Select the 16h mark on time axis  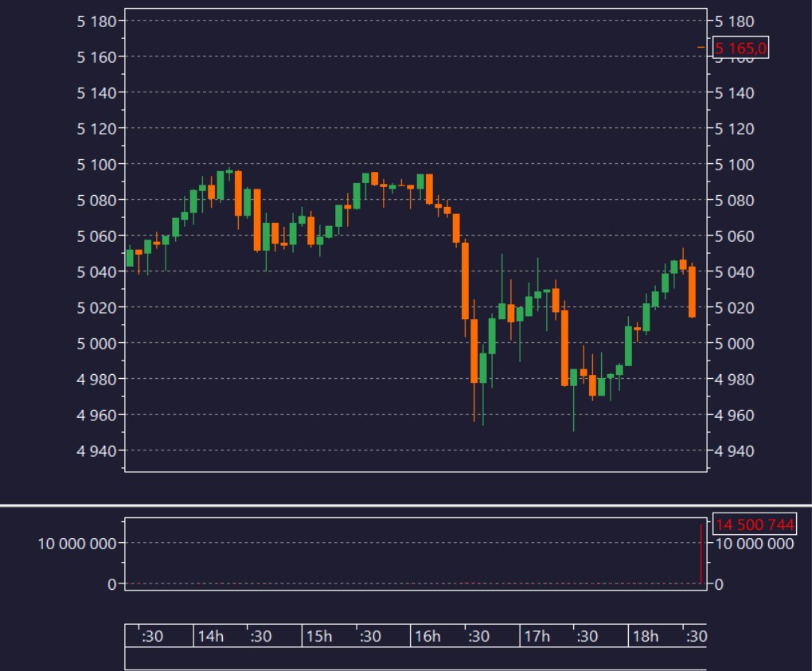pos(427,636)
